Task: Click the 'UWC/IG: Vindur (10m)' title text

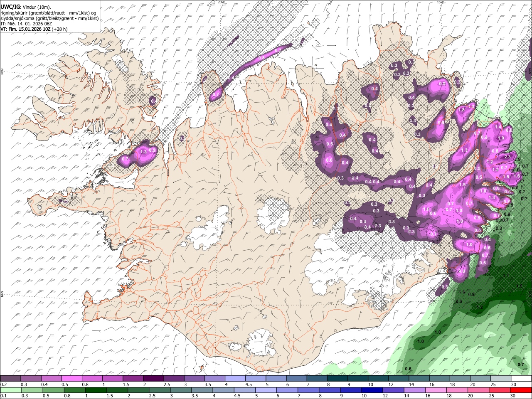Action: coord(25,7)
